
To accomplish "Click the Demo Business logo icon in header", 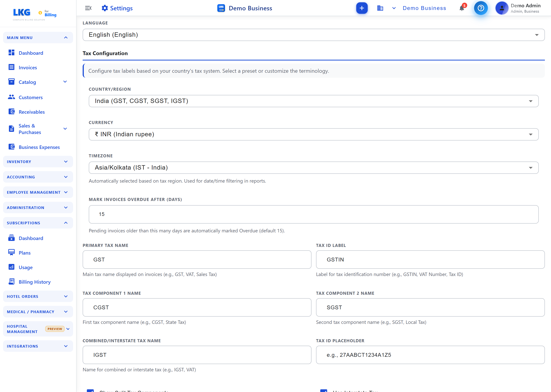I will [x=221, y=8].
